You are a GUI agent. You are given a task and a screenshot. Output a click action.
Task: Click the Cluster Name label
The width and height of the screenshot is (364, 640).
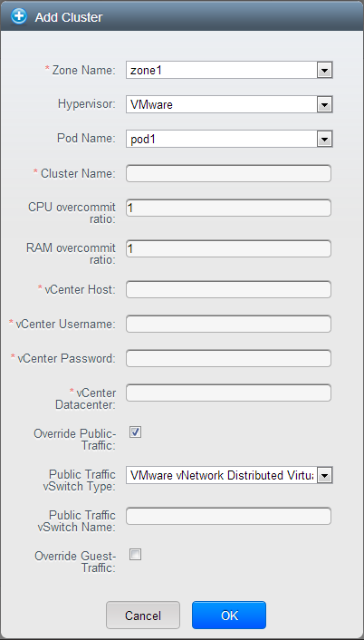point(78,173)
